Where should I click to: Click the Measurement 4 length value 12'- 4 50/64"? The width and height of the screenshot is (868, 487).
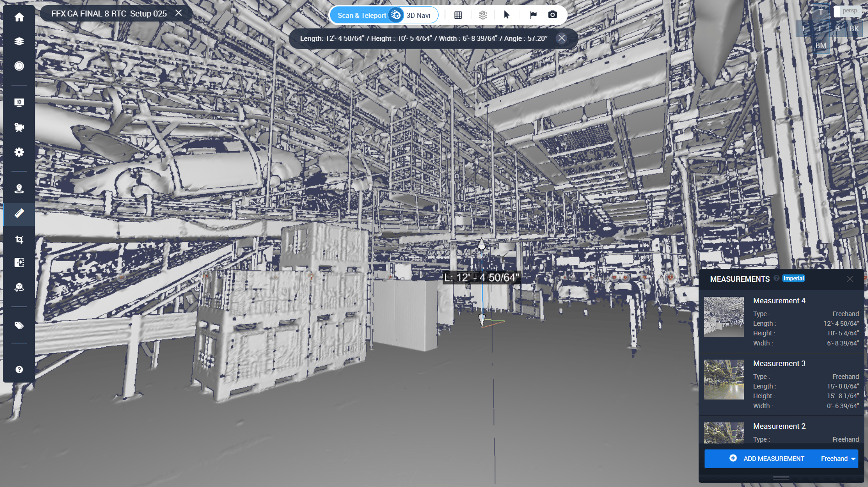click(841, 323)
